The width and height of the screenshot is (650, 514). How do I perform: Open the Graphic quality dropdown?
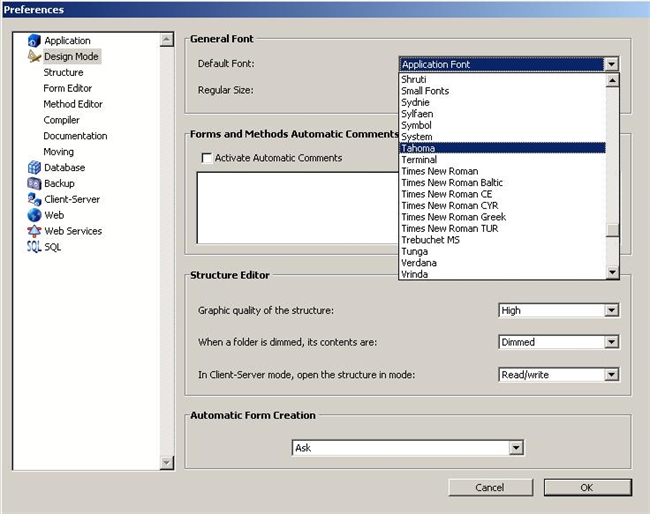(611, 311)
